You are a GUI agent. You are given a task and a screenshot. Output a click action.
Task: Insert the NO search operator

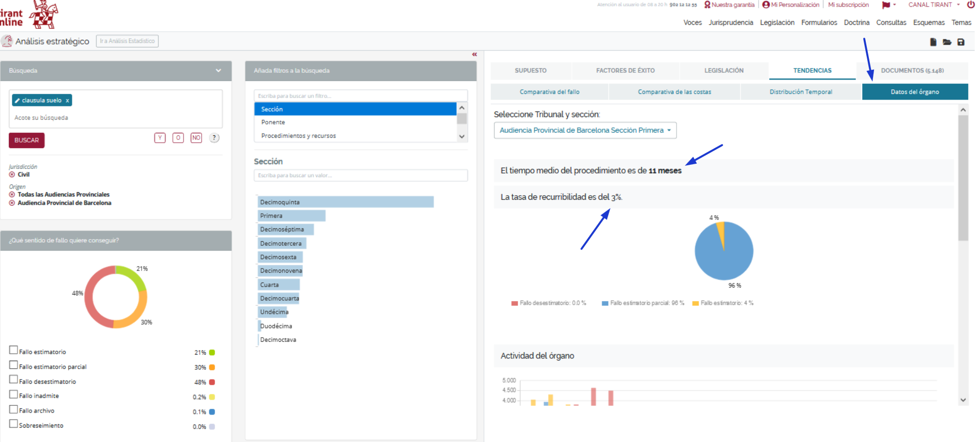[196, 138]
